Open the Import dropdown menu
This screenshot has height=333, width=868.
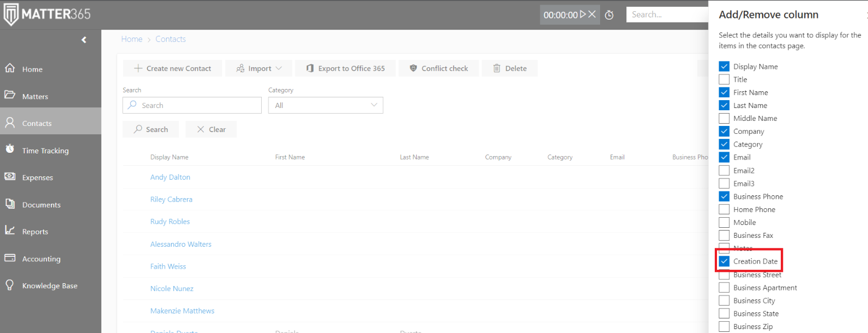click(x=259, y=68)
